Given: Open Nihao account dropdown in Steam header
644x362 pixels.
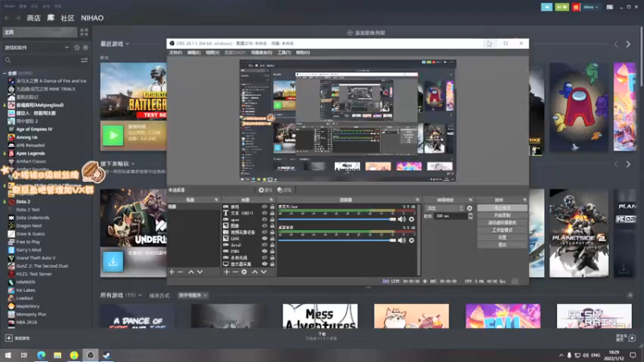Looking at the screenshot, I should point(591,7).
